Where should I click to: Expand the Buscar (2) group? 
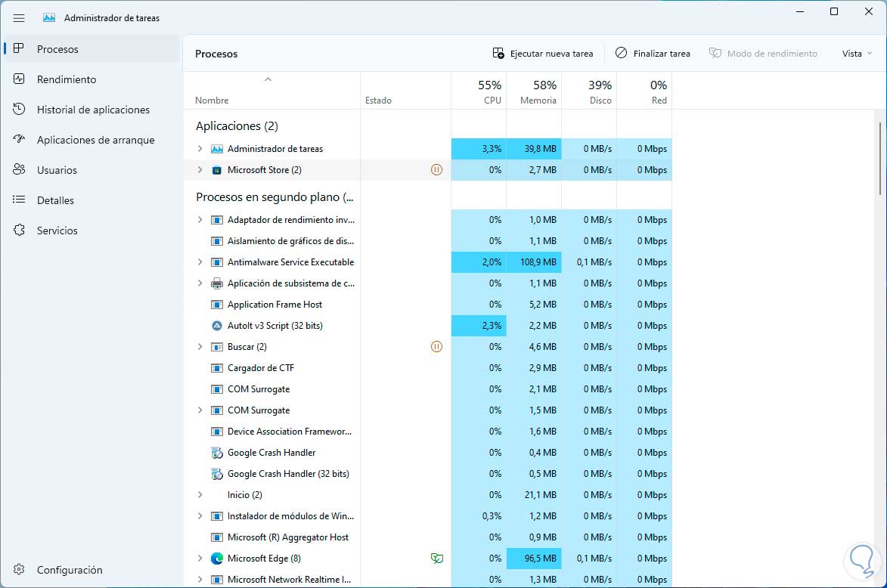click(200, 347)
